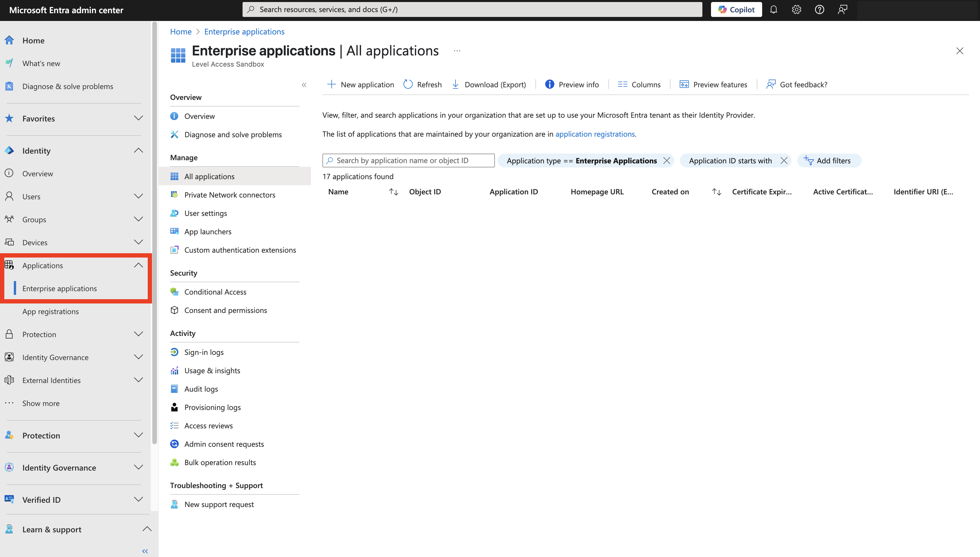Select Preview info on the toolbar
The width and height of the screenshot is (980, 557).
pyautogui.click(x=572, y=84)
